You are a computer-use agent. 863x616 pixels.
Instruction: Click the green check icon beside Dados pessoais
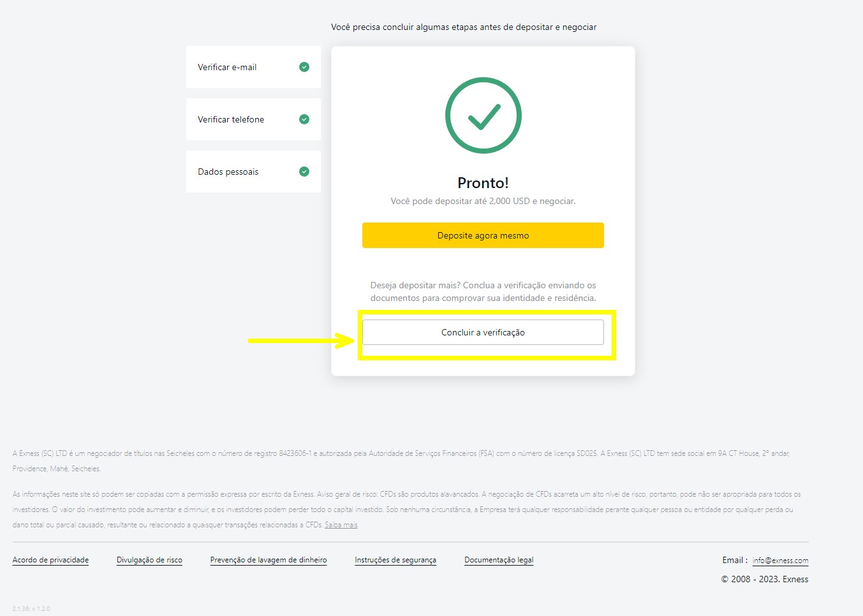(x=304, y=172)
